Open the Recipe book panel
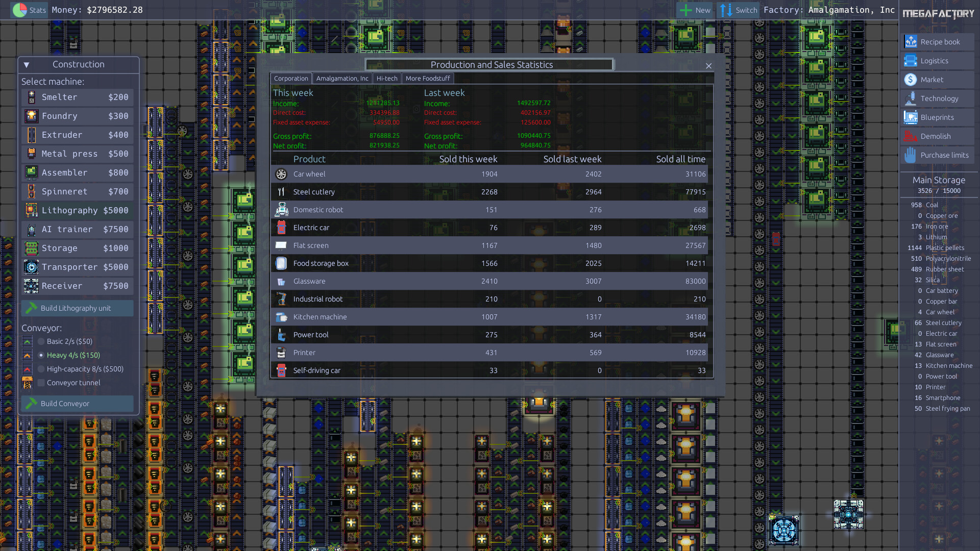Image resolution: width=980 pixels, height=551 pixels. click(x=937, y=41)
